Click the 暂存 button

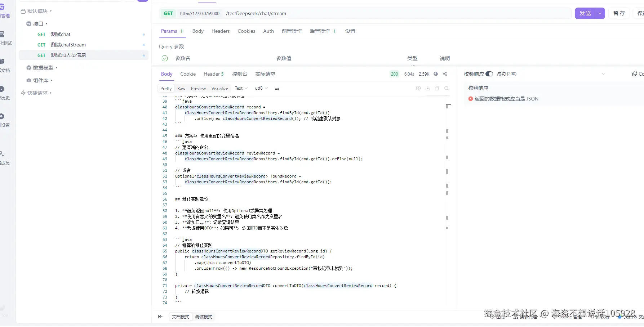pyautogui.click(x=619, y=13)
